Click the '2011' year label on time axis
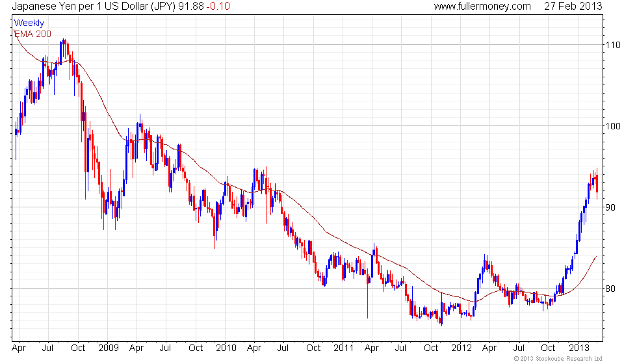The width and height of the screenshot is (637, 364). [x=344, y=348]
